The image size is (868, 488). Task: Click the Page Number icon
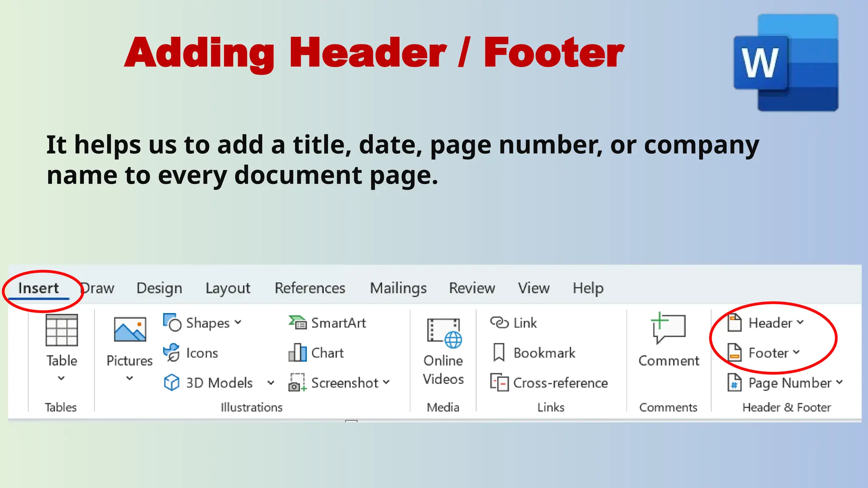(x=734, y=382)
